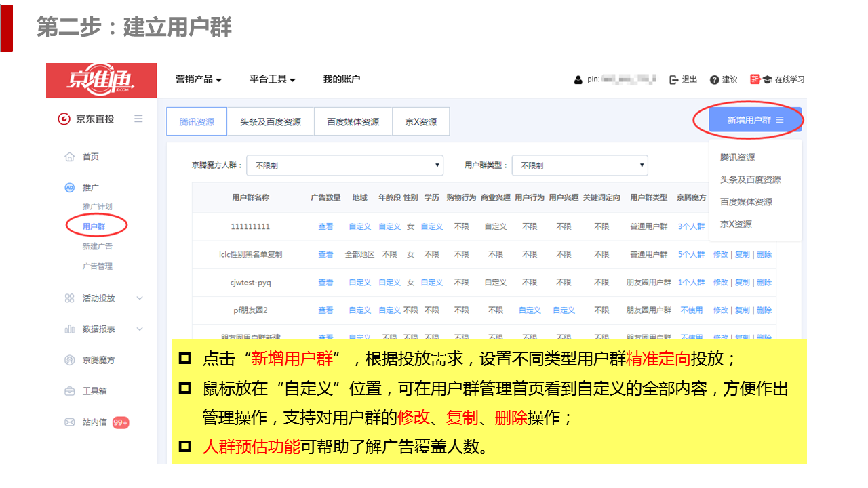The height and width of the screenshot is (488, 868).
Task: Click 查看 for cjwtest-pyq row
Action: tap(326, 283)
